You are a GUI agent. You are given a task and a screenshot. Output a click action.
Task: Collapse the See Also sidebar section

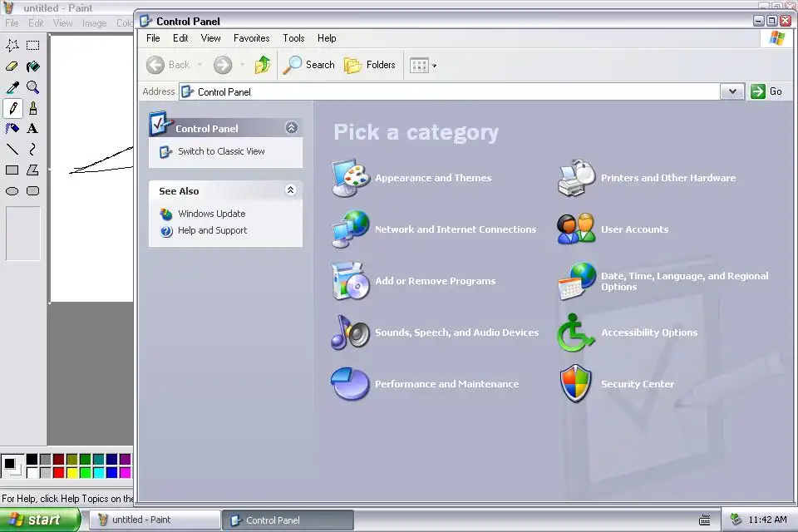(291, 190)
